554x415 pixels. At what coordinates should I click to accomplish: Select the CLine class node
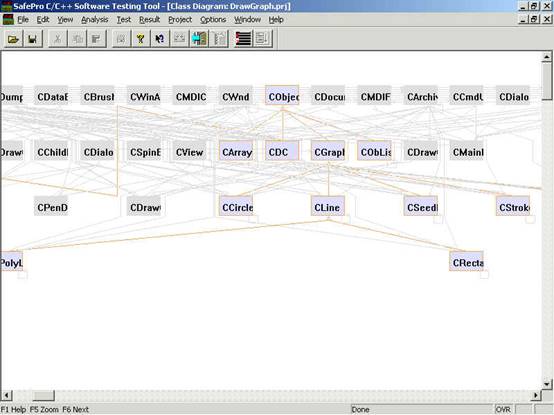(x=328, y=206)
